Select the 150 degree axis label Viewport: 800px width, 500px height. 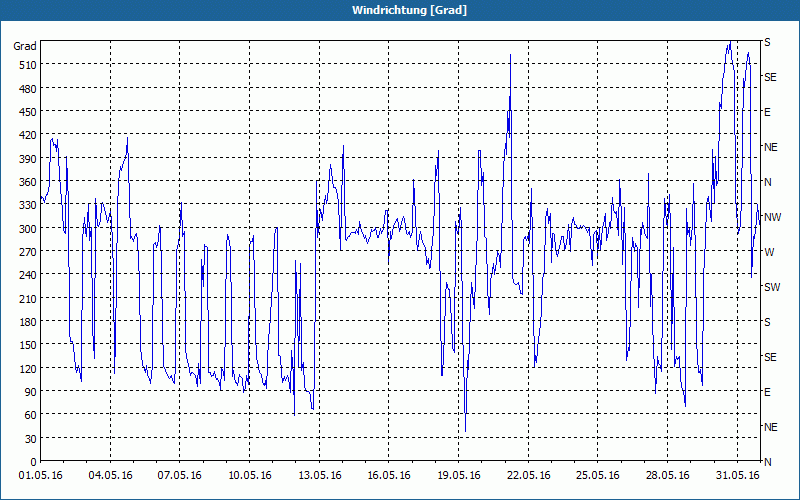[x=26, y=345]
